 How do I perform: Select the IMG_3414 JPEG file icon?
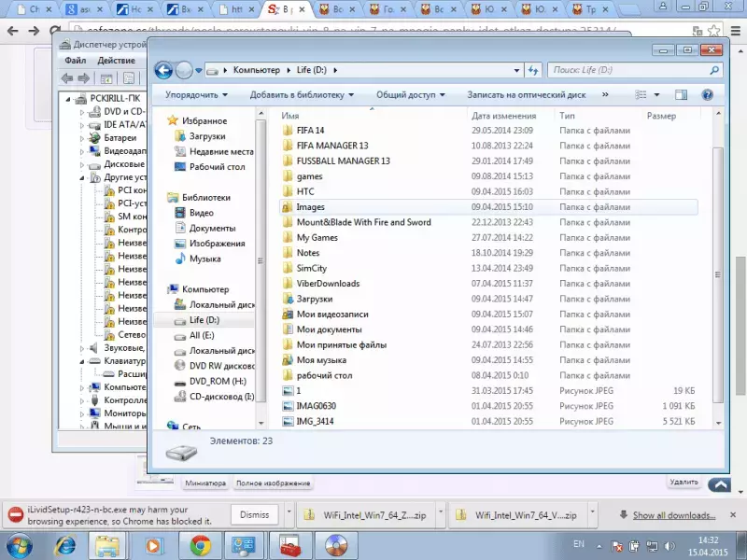288,422
